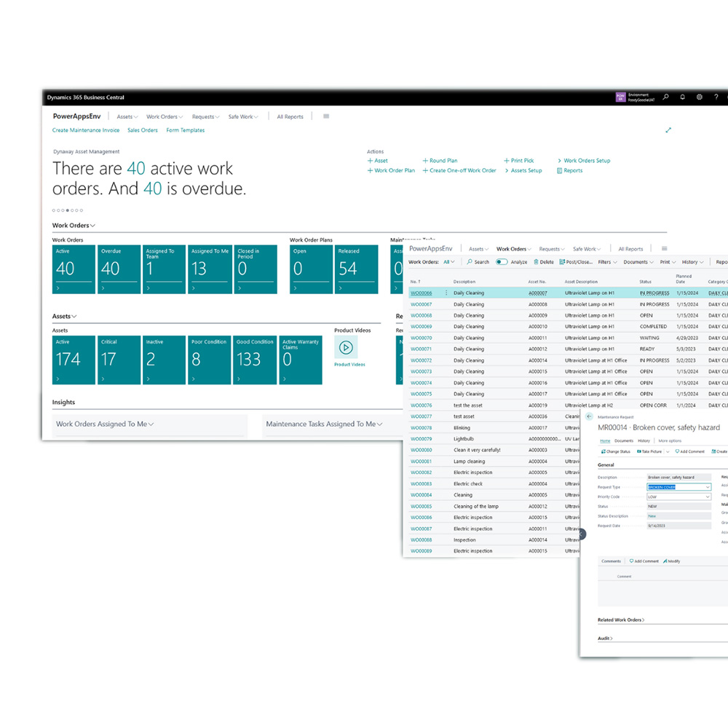This screenshot has height=728, width=728.
Task: Click Add Comment in request action bar
Action: point(689,451)
